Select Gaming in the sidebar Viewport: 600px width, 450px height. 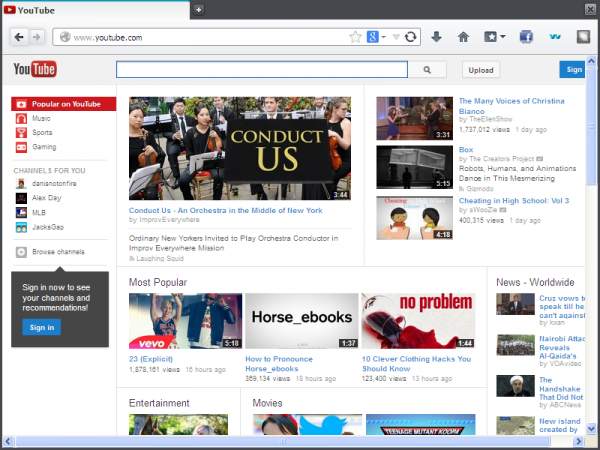pos(44,147)
